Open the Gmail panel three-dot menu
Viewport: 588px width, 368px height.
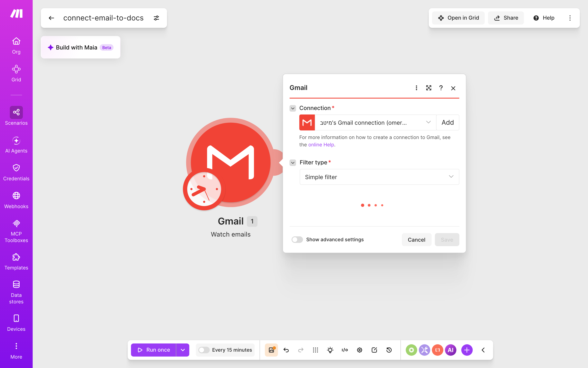tap(416, 88)
